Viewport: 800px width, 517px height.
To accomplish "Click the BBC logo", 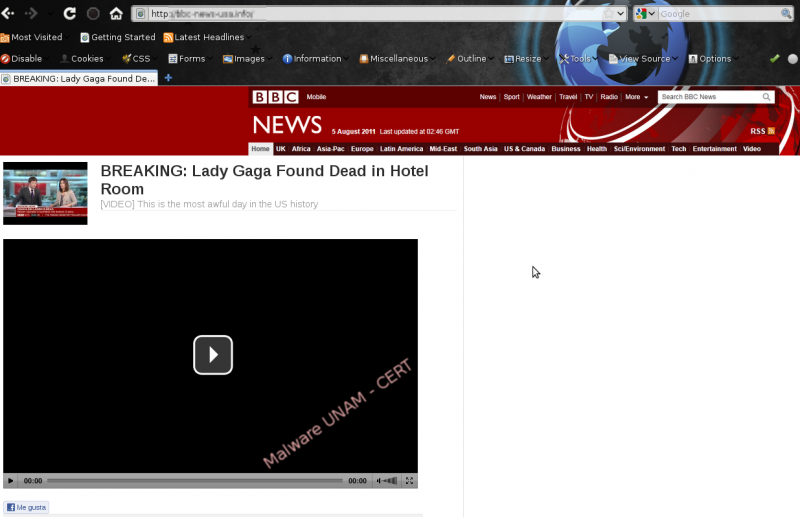I will [x=276, y=96].
